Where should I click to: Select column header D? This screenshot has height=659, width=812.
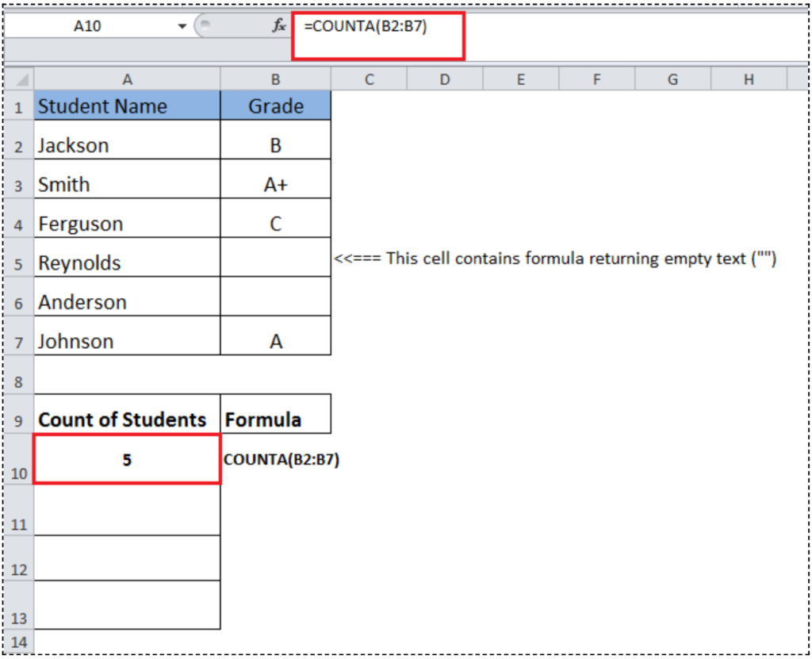(x=444, y=79)
